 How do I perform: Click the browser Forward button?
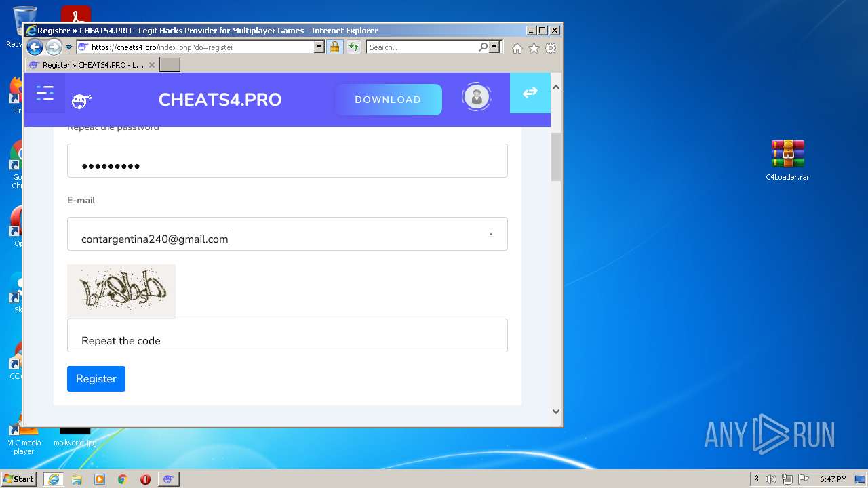[54, 47]
